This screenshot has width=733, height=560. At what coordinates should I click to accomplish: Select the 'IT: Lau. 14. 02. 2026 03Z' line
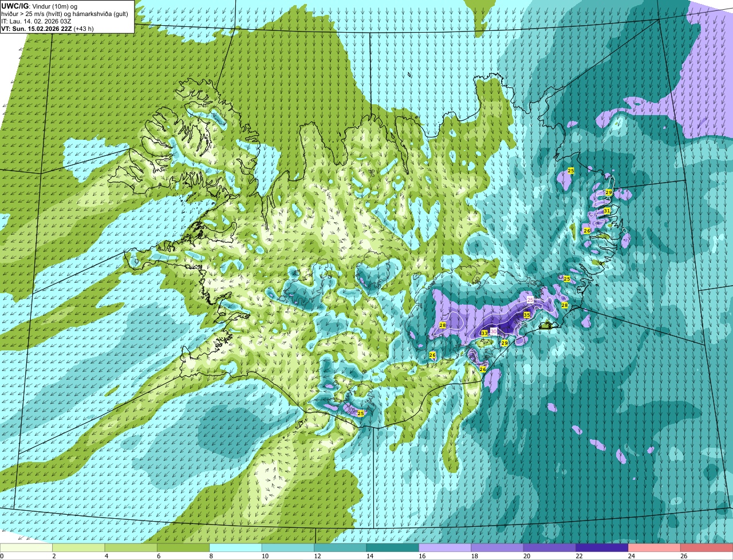coord(37,21)
